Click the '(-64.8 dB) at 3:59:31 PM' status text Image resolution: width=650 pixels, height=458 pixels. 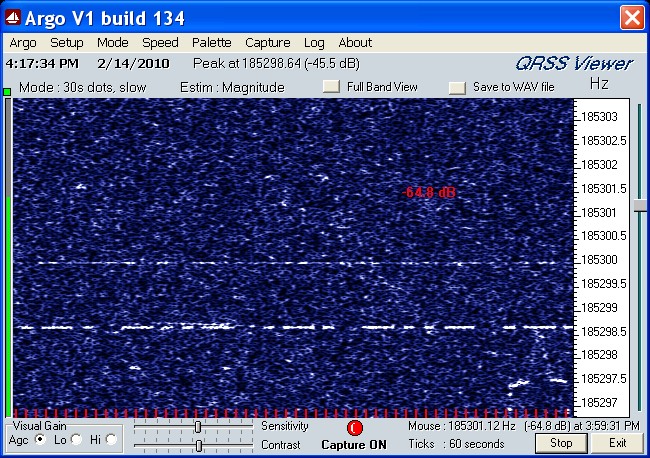click(582, 426)
